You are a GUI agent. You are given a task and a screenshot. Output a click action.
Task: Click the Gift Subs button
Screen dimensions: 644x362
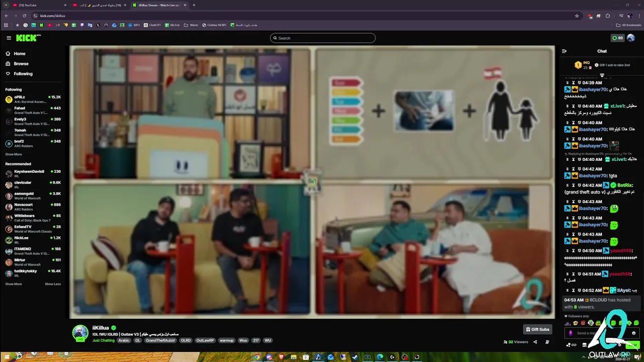pyautogui.click(x=538, y=329)
